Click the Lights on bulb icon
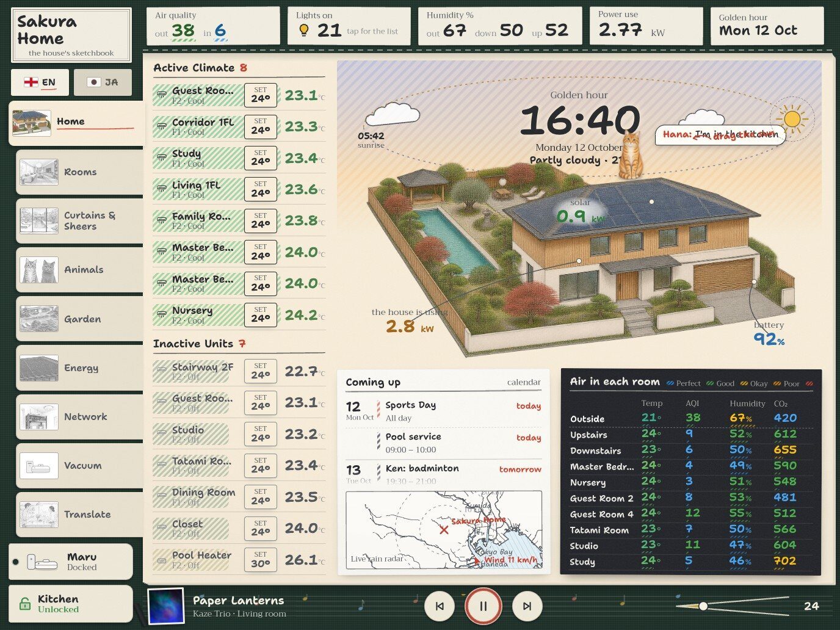Screen dimensions: 840x630 (303, 31)
